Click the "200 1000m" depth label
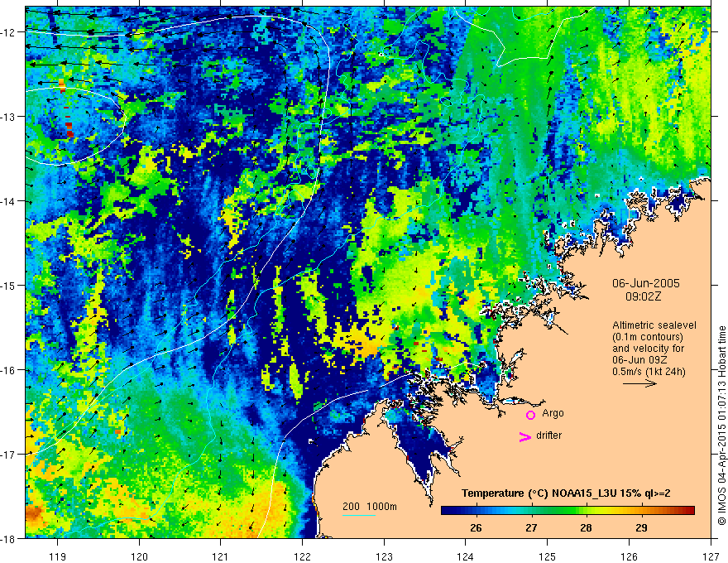 click(x=370, y=507)
